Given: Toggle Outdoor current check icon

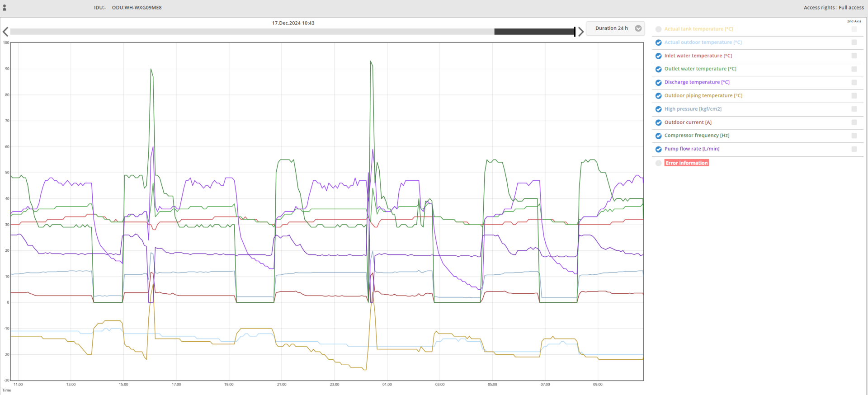Looking at the screenshot, I should tap(658, 122).
